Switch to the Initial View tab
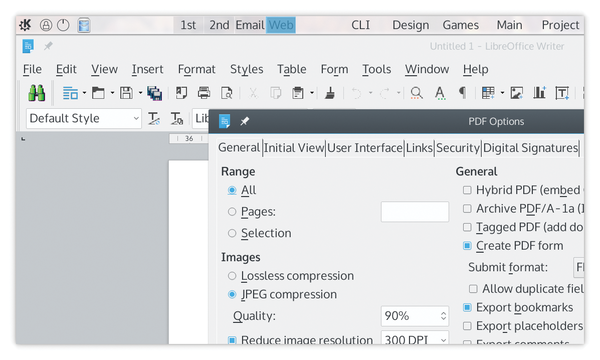 pyautogui.click(x=294, y=148)
